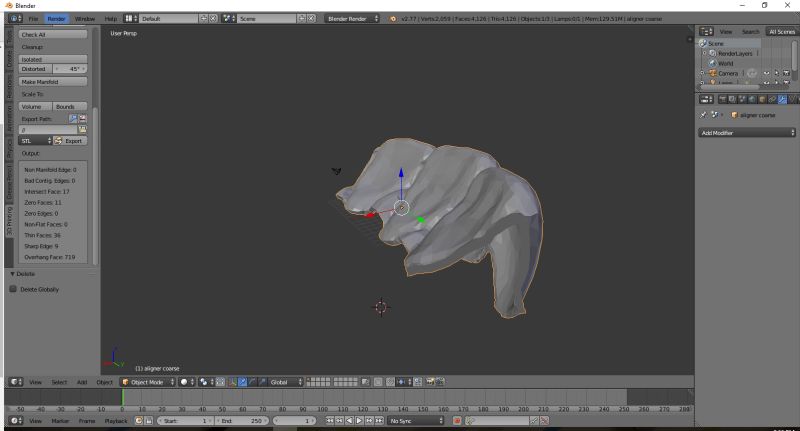
Task: Click the record keyframe red button
Action: coord(457,421)
